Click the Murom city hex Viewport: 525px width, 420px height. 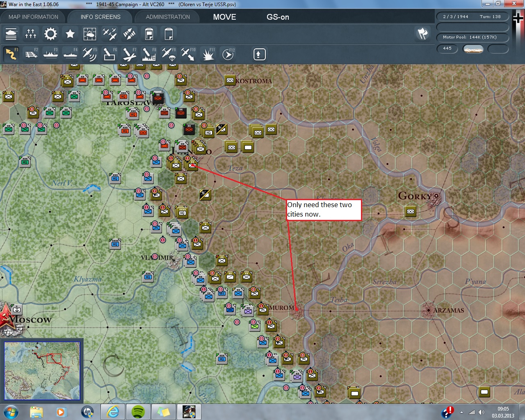(x=297, y=309)
